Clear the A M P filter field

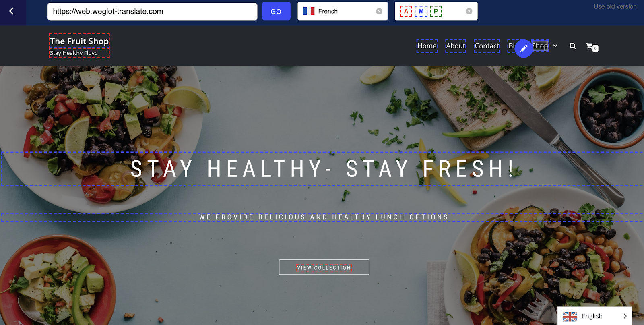click(x=469, y=11)
